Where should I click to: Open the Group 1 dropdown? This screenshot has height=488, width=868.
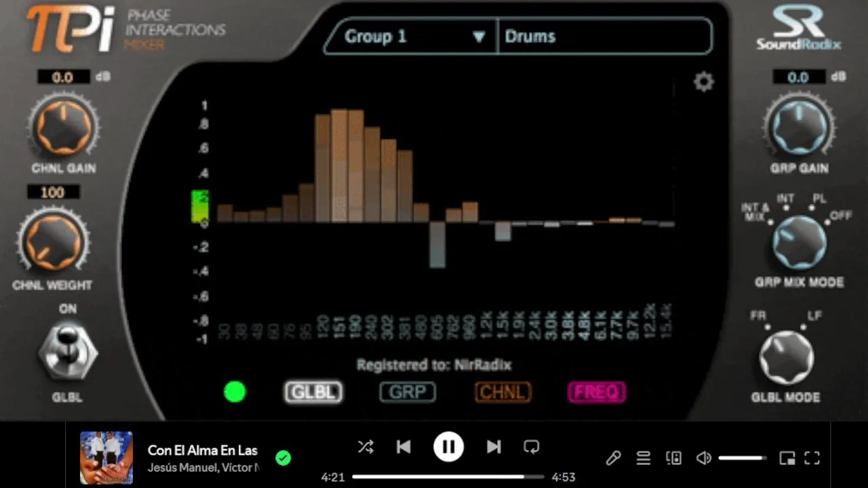point(411,37)
